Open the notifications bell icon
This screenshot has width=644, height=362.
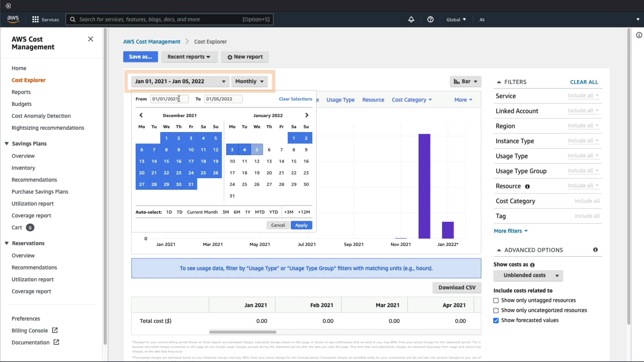tap(411, 19)
